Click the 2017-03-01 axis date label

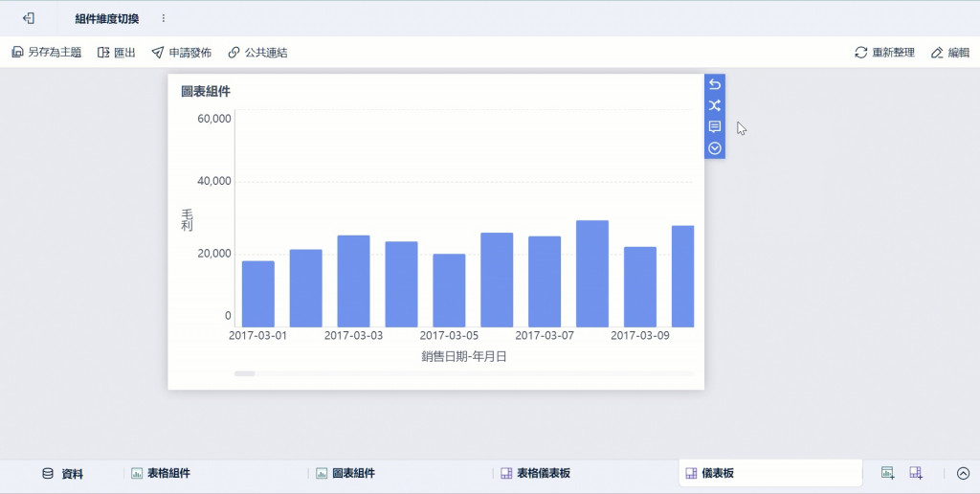coord(257,335)
